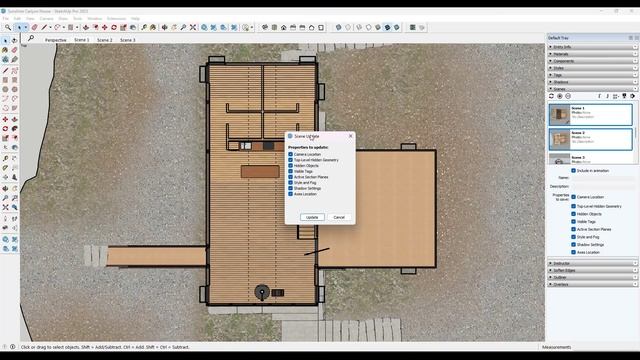640x360 pixels.
Task: Uncheck Active Section Planes in dialog
Action: [291, 177]
